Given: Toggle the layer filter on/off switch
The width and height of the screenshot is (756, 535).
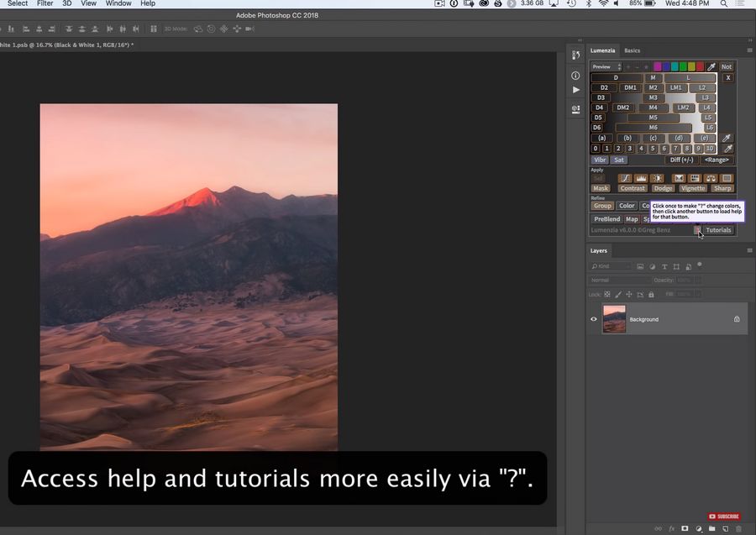Looking at the screenshot, I should (700, 265).
